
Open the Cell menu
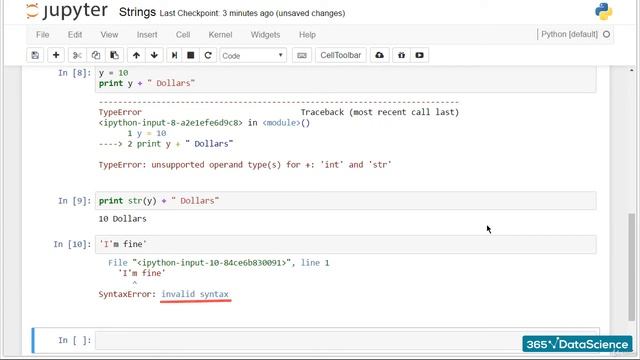click(183, 35)
